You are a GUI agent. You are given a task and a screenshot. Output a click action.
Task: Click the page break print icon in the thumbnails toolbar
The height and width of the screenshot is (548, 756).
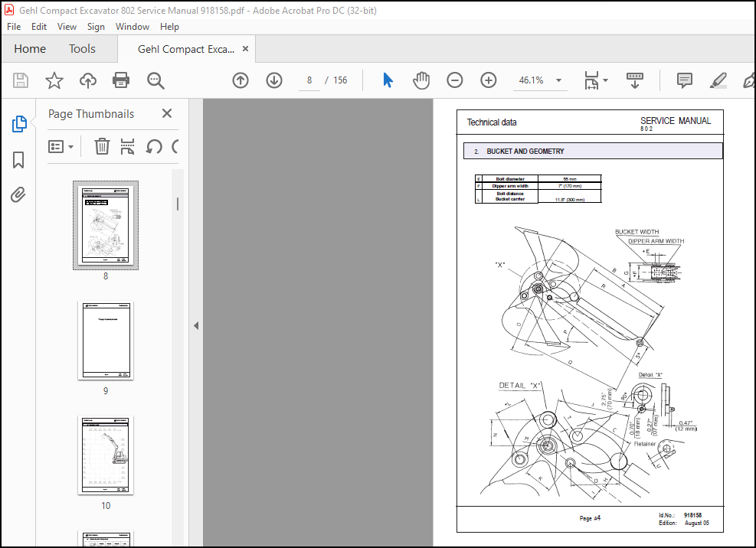click(x=127, y=146)
